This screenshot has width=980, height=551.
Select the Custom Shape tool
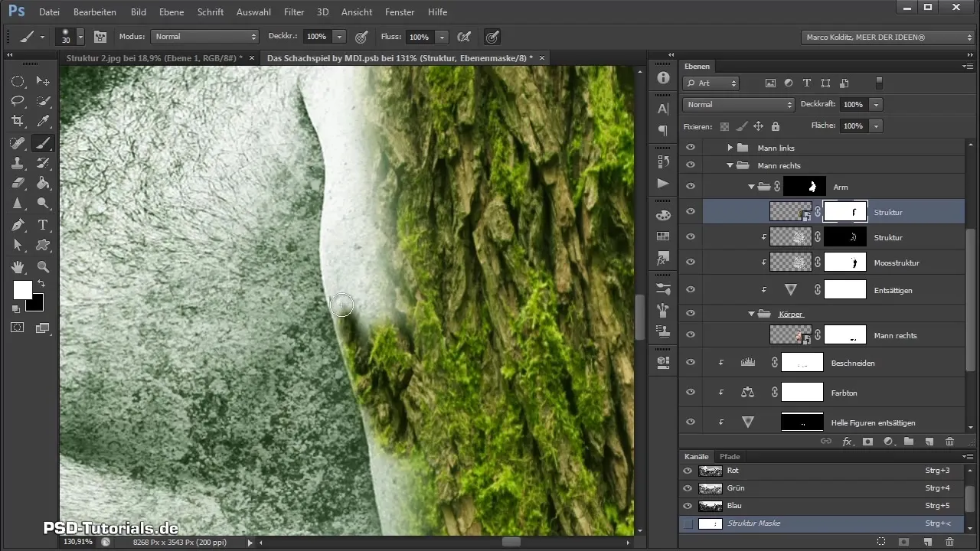43,245
